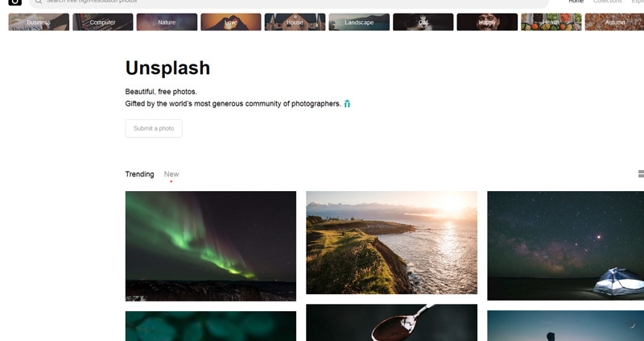
Task: Select the Happy category tile
Action: 487,23
